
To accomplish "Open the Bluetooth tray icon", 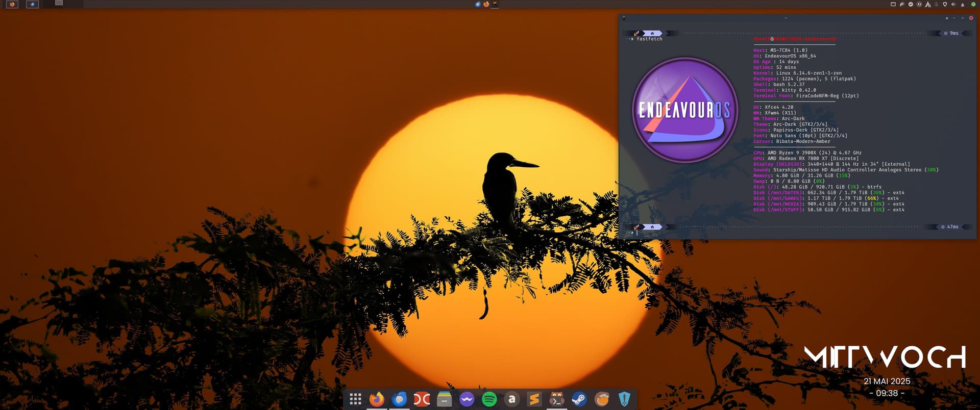I will point(937,4).
